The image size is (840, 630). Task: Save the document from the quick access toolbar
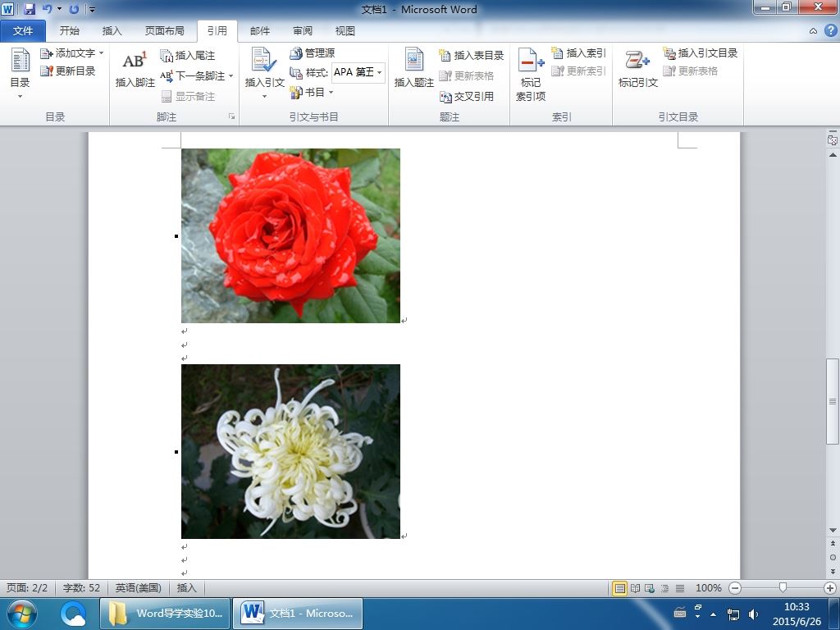pos(29,9)
